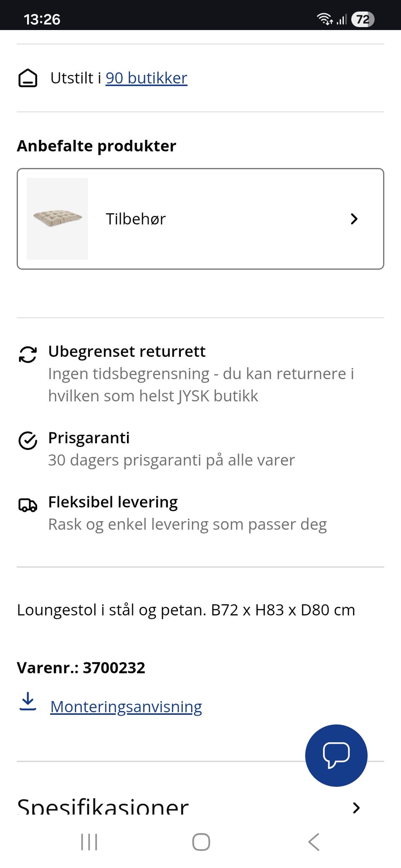The height and width of the screenshot is (868, 401).
Task: Tap the return arrows icon for Ubegrenset returrett
Action: [28, 355]
